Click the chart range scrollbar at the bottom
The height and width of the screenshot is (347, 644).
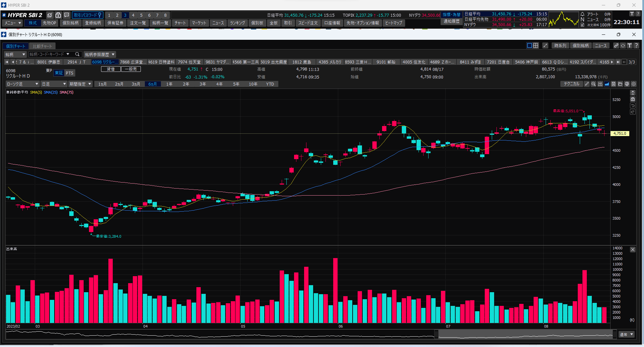click(x=525, y=334)
